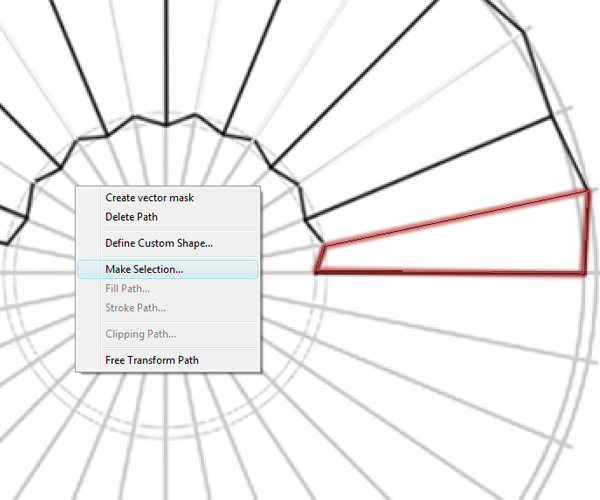Click the bottom edge of red path
600x500 pixels.
click(450, 272)
